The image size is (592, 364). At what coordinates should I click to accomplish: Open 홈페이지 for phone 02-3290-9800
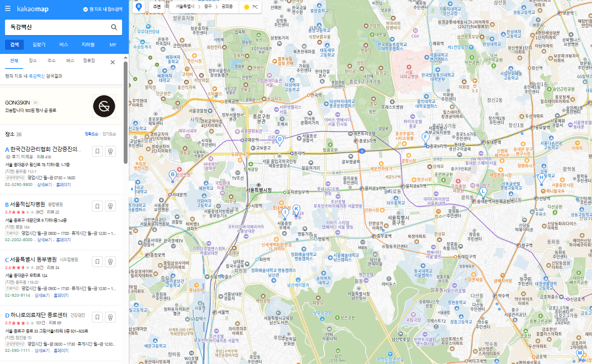pyautogui.click(x=64, y=185)
